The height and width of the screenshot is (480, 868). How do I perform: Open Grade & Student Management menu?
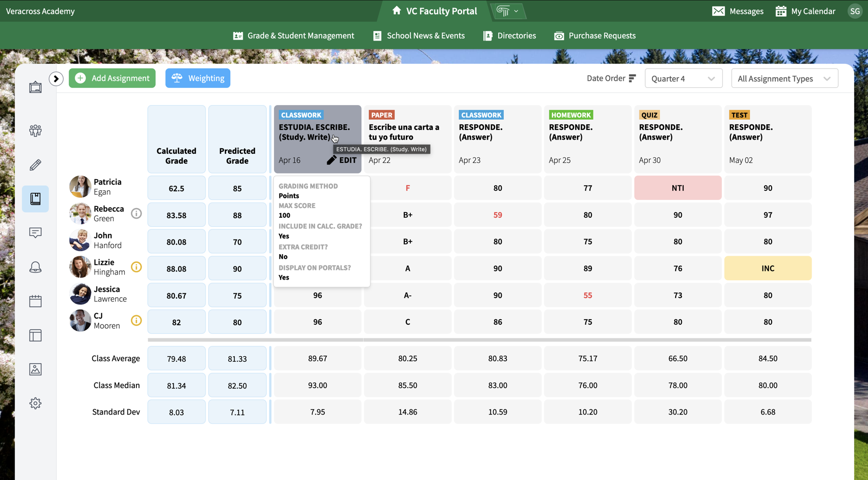pos(293,36)
